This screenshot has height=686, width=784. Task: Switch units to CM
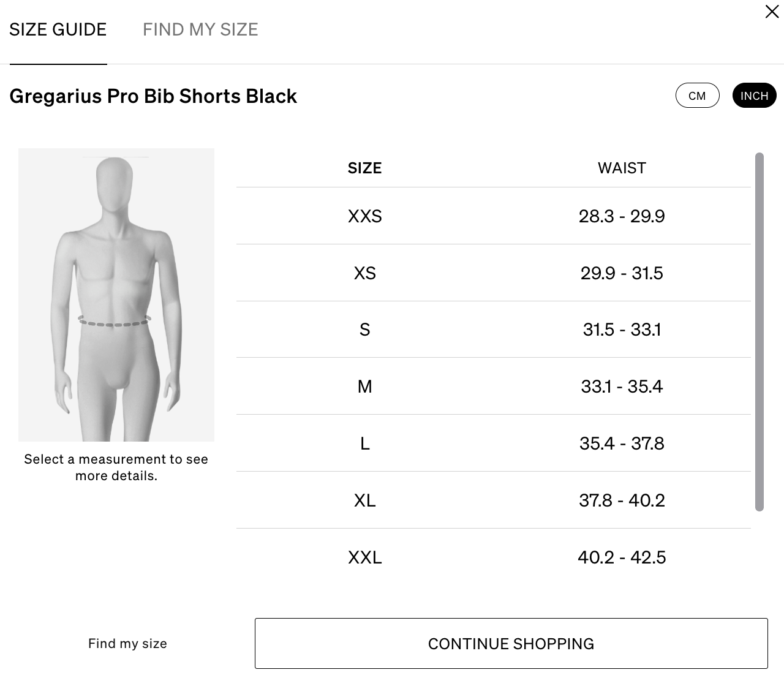pos(698,96)
